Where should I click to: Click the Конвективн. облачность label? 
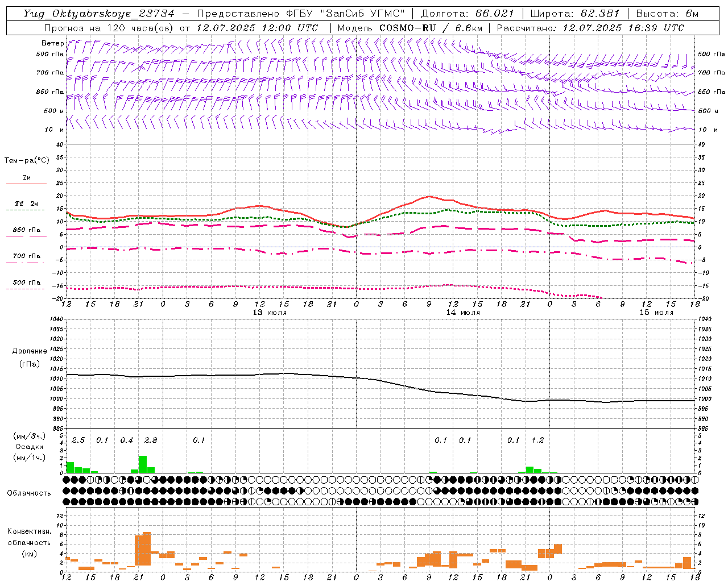pyautogui.click(x=29, y=537)
